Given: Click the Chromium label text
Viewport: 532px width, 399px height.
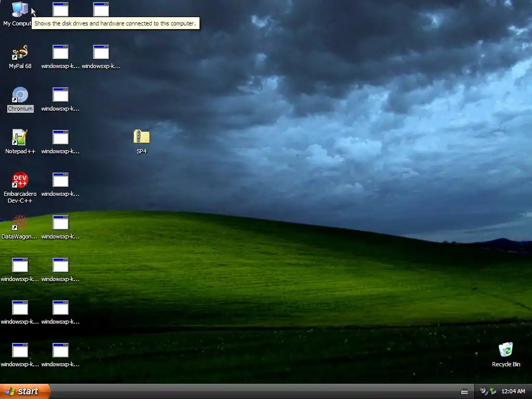Looking at the screenshot, I should pyautogui.click(x=20, y=109).
